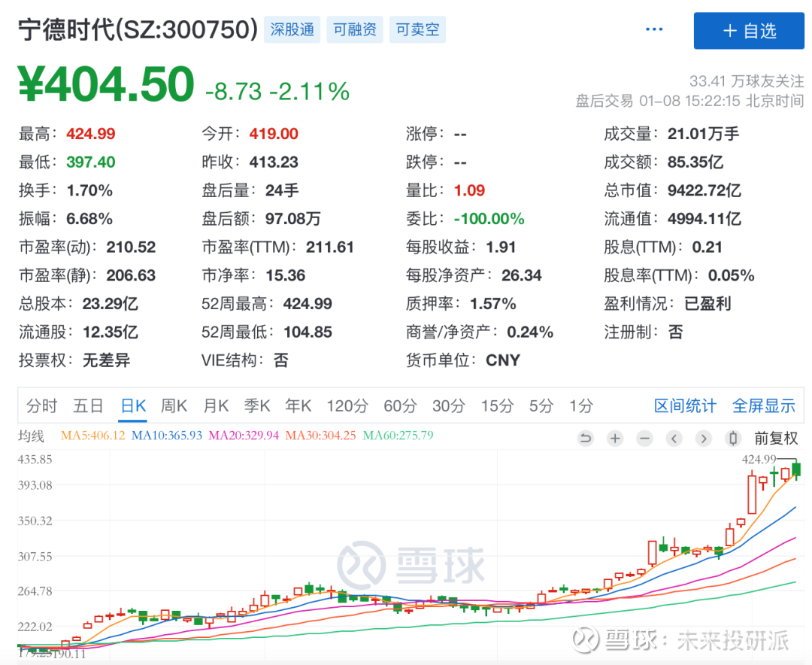Switch to the 15分 chart tab
The height and width of the screenshot is (665, 812).
point(497,405)
